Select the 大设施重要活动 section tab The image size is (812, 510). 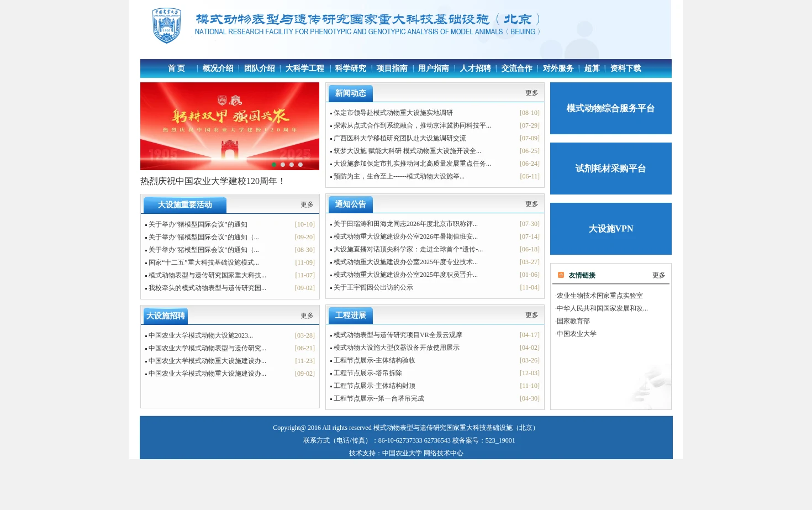pos(185,205)
